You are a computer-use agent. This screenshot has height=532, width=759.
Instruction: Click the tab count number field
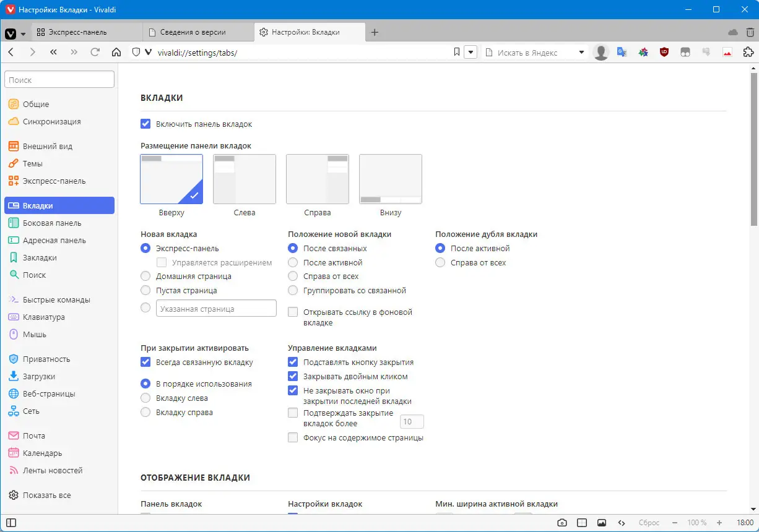(x=412, y=422)
